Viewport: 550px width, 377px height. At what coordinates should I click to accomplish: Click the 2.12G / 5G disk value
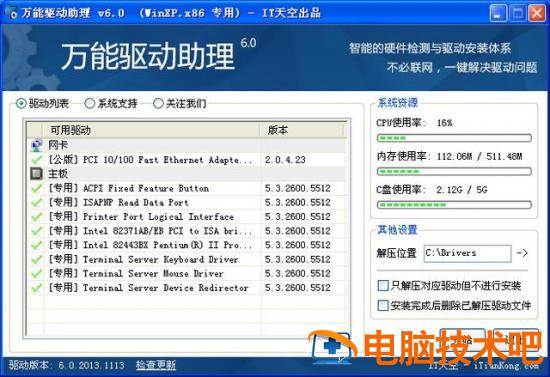click(x=462, y=190)
